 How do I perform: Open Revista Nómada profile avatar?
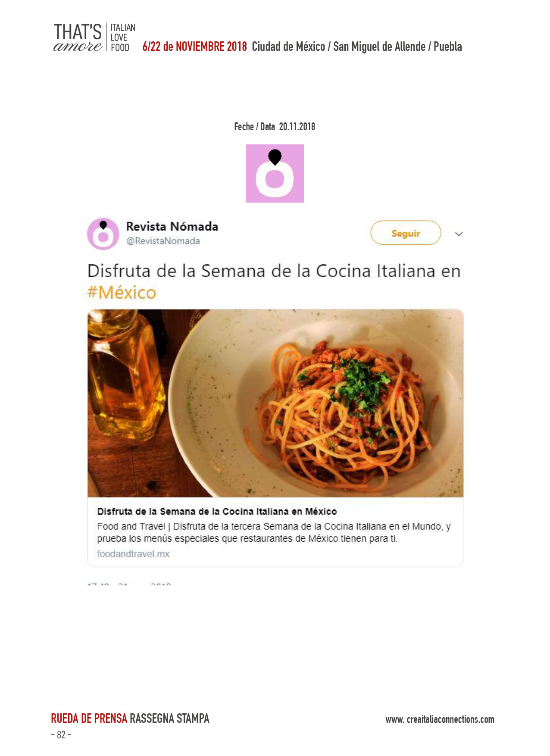click(x=103, y=234)
